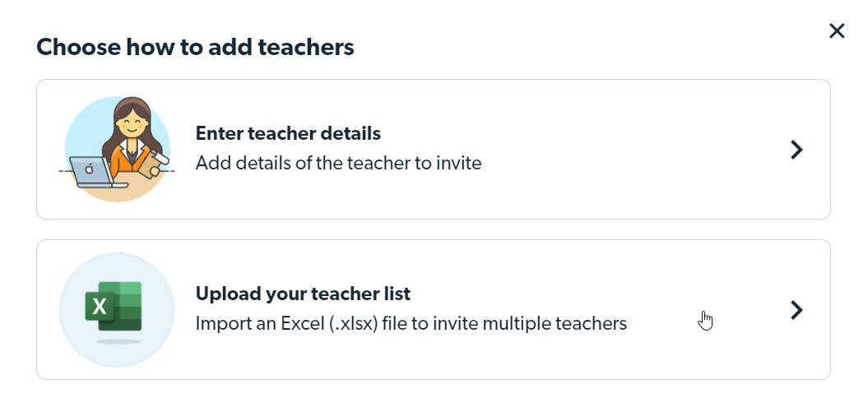868x412 pixels.
Task: Select the Enter teacher details heading
Action: point(288,133)
